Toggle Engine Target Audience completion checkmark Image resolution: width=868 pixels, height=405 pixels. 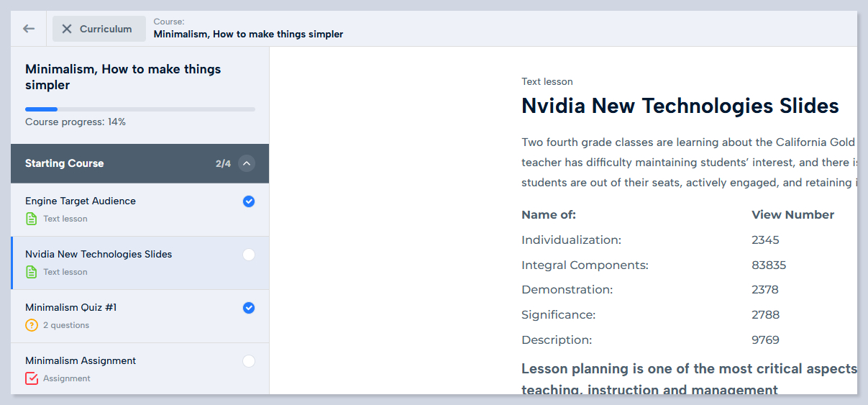click(249, 201)
